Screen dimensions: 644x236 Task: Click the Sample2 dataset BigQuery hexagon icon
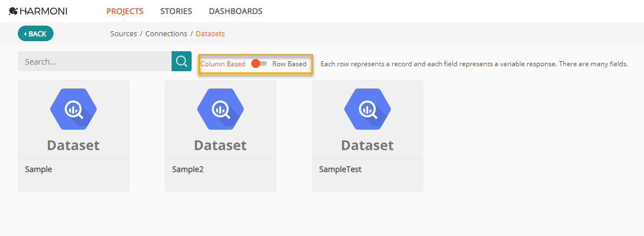click(x=221, y=109)
